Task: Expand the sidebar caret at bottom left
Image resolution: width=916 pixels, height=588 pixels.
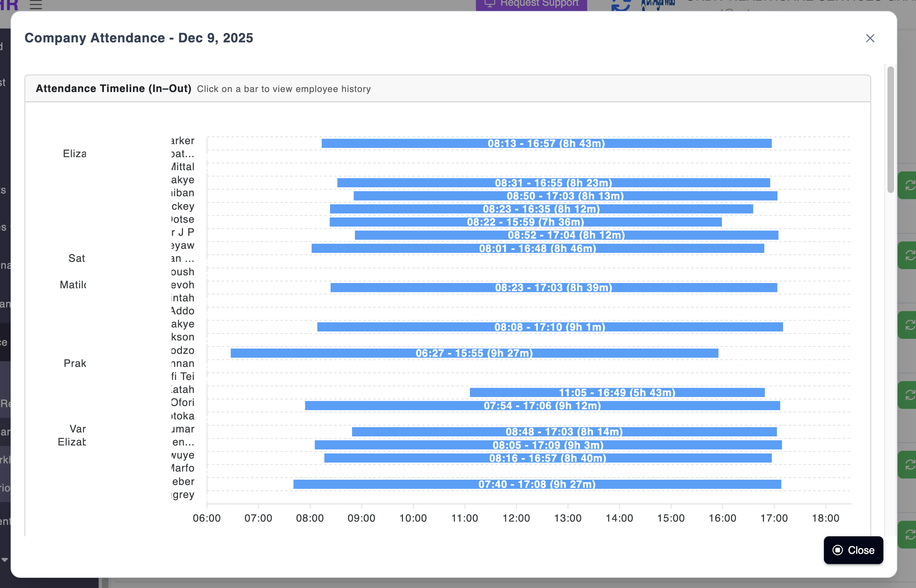Action: pos(5,560)
